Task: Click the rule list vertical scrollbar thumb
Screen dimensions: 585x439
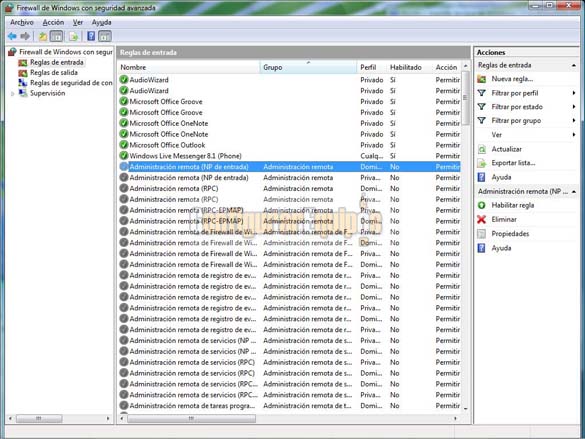Action: [465, 98]
